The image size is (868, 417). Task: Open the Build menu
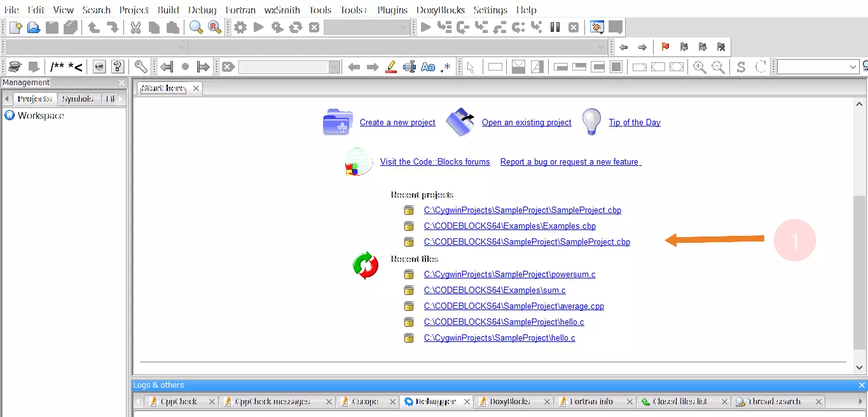click(x=169, y=10)
